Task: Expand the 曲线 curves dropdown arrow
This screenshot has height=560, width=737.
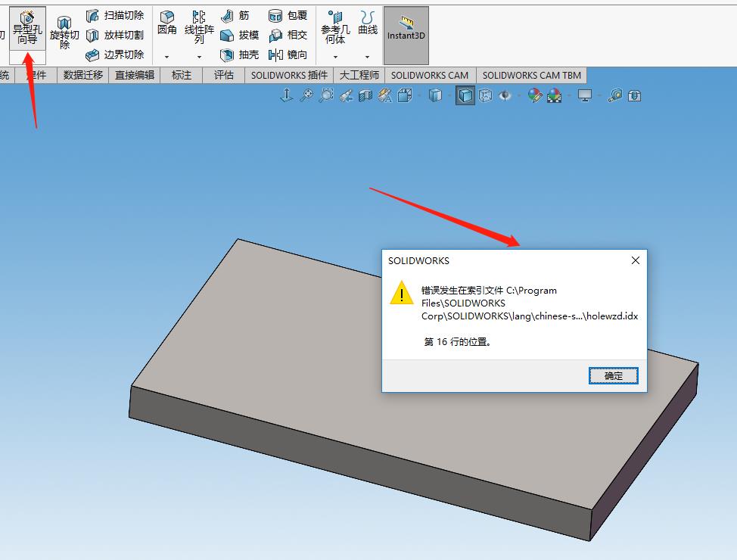Action: (367, 57)
